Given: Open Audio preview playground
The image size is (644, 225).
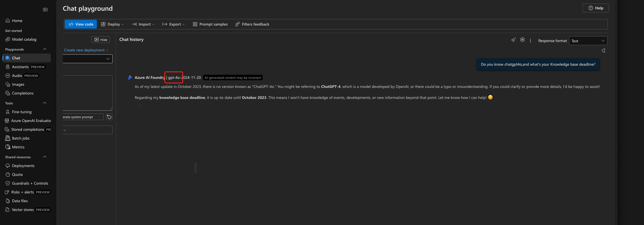Looking at the screenshot, I should click(x=22, y=76).
